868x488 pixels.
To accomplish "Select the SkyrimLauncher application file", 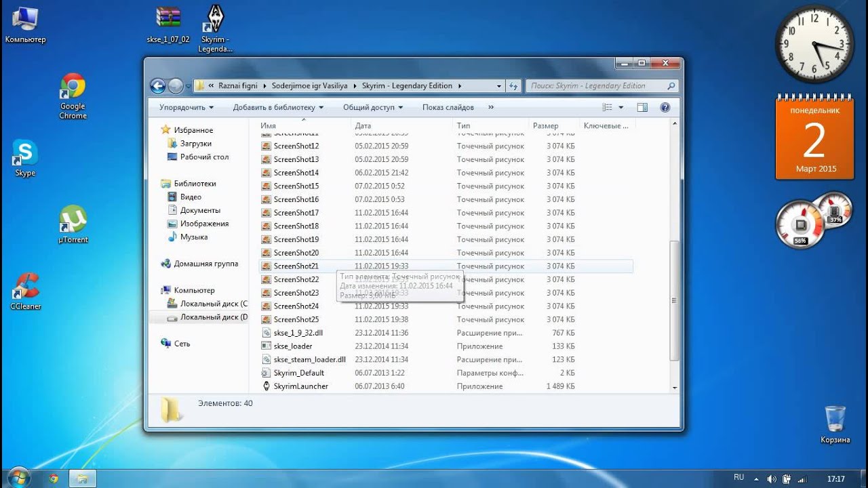I will click(300, 386).
